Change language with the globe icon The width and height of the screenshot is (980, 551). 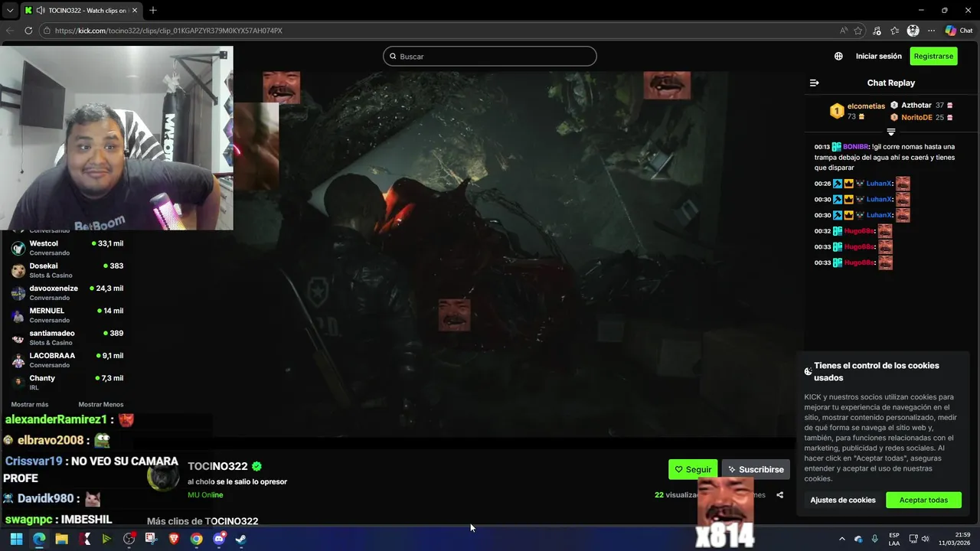click(x=838, y=56)
